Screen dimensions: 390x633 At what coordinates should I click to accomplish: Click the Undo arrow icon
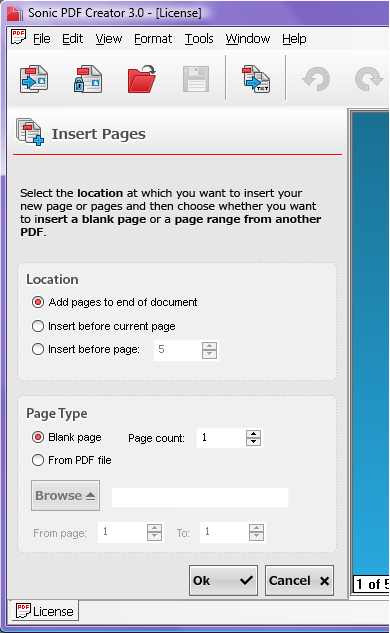[316, 79]
